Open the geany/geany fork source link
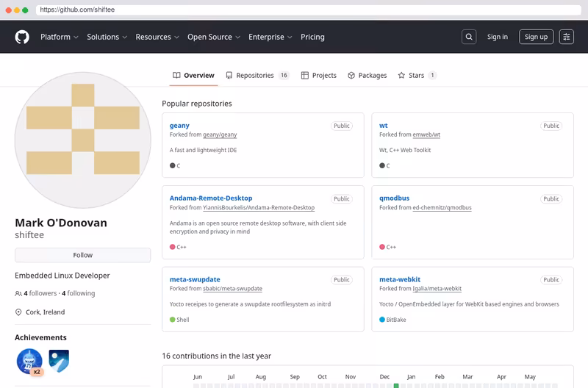The image size is (588, 388). [220, 134]
